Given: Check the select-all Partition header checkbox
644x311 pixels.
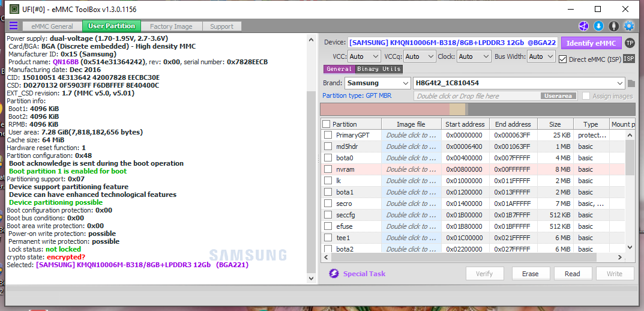Looking at the screenshot, I should tap(326, 124).
